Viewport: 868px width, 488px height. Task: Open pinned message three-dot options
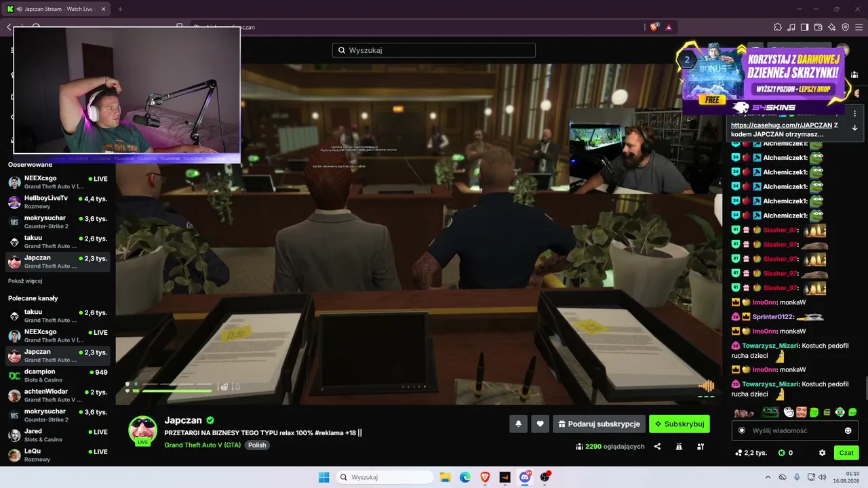(x=855, y=114)
